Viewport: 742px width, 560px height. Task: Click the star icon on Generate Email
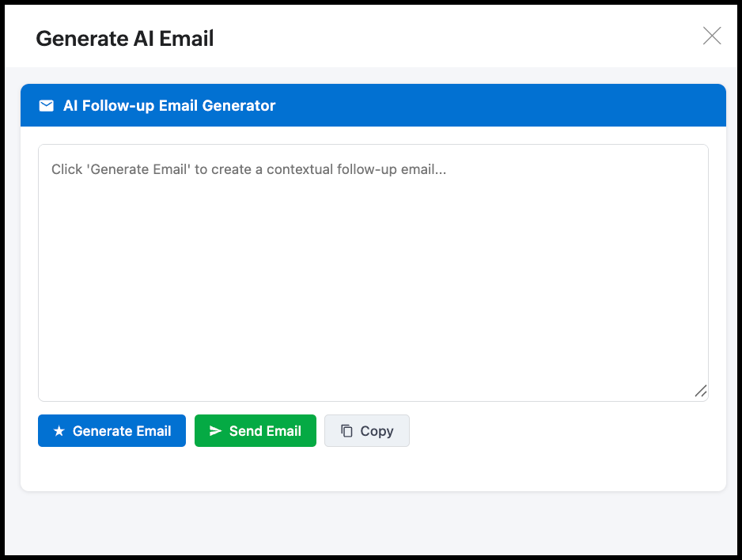click(59, 431)
